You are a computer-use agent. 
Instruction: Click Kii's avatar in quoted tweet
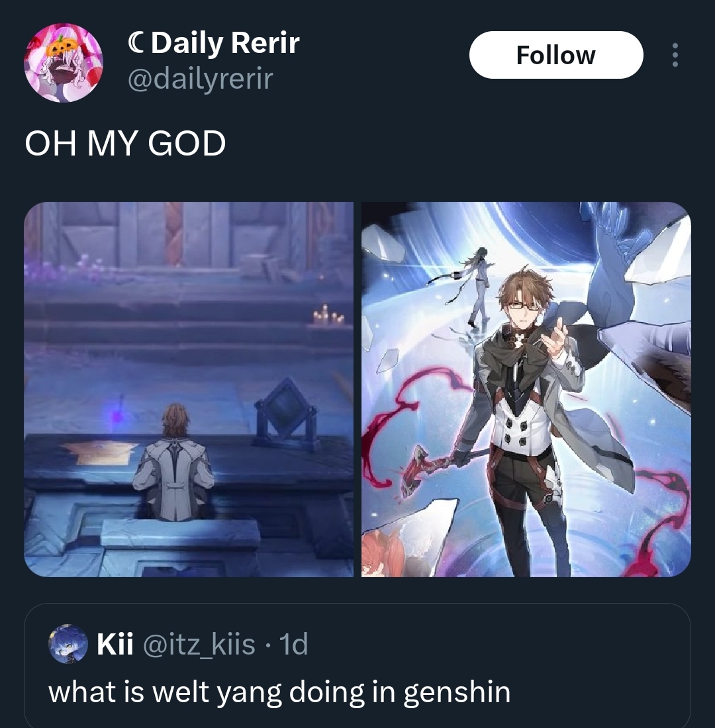click(68, 643)
